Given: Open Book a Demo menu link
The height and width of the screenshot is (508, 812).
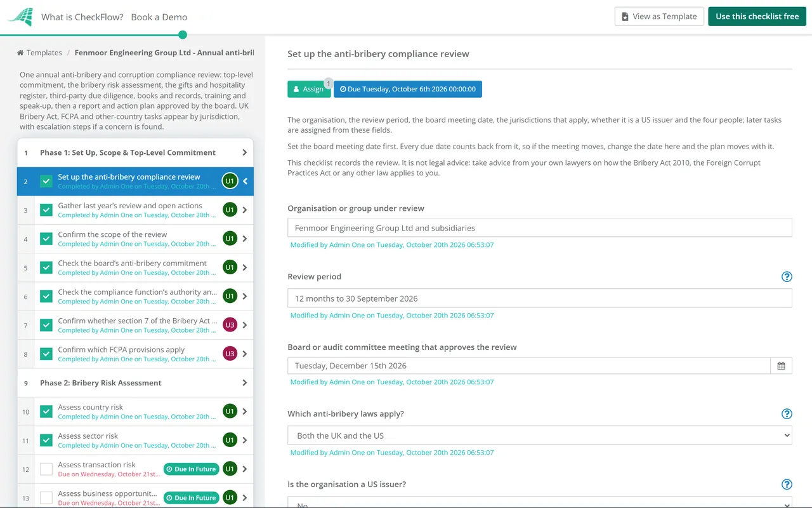Looking at the screenshot, I should 159,17.
